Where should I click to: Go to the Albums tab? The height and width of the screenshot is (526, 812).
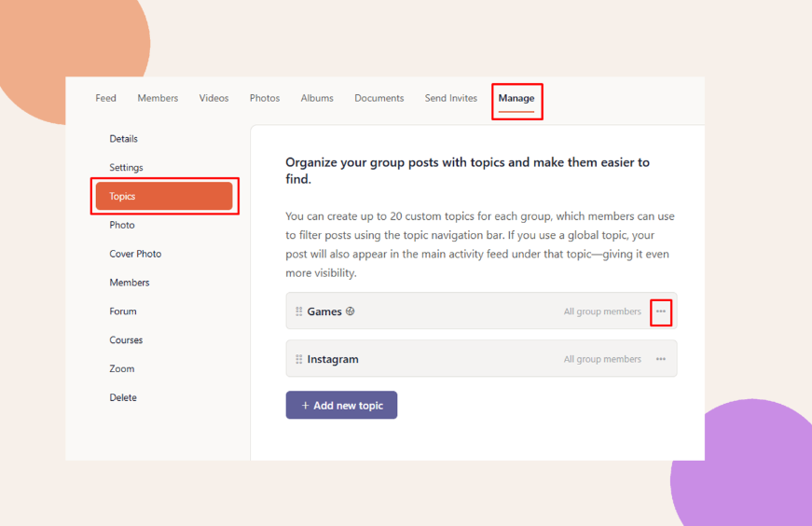coord(317,98)
